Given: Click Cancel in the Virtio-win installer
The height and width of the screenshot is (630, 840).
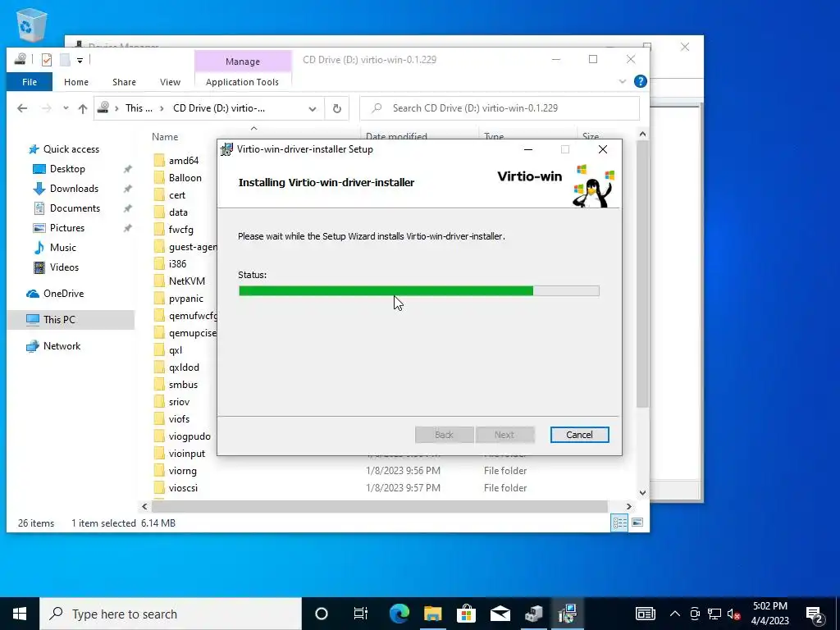Looking at the screenshot, I should point(580,435).
